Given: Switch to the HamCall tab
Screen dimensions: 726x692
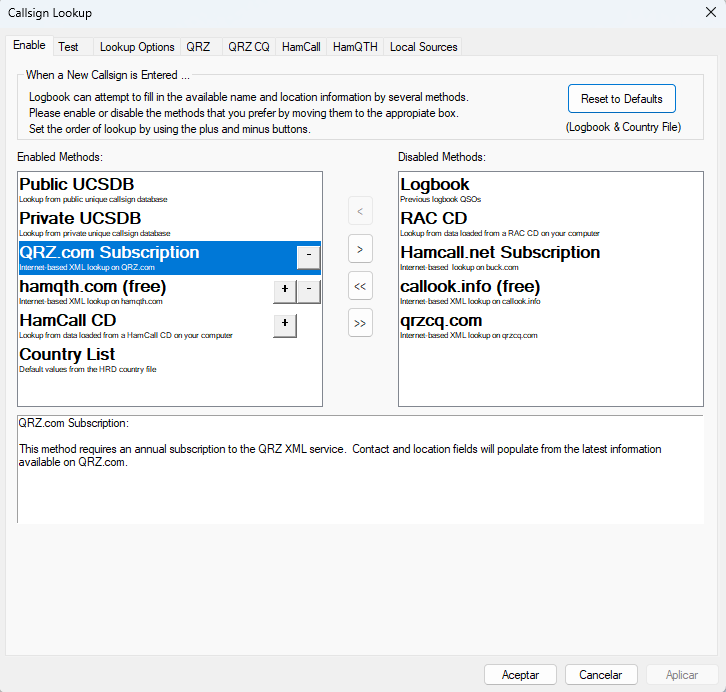Looking at the screenshot, I should tap(301, 47).
